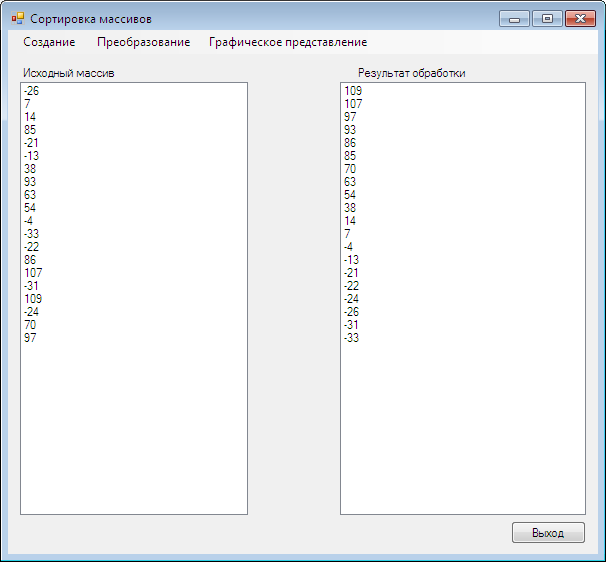Select 14 in the Результат обработки list

(x=463, y=221)
